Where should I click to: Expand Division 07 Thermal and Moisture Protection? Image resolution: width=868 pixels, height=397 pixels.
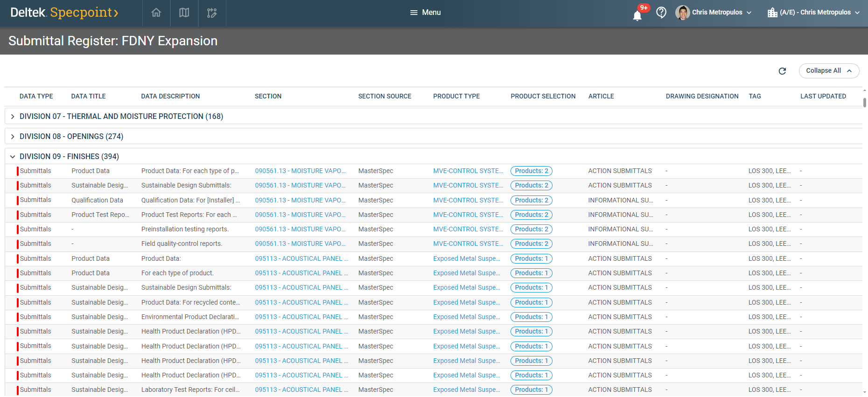[13, 117]
